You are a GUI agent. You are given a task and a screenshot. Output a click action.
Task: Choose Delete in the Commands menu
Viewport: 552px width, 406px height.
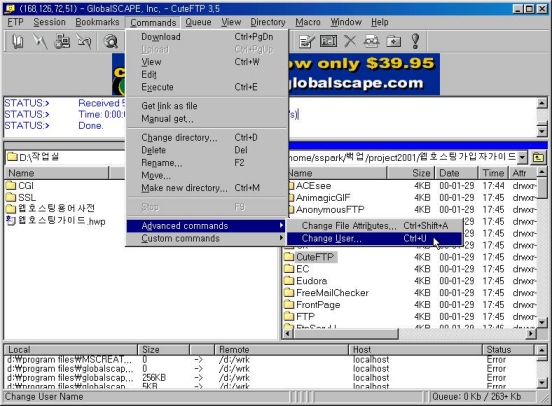pos(206,150)
